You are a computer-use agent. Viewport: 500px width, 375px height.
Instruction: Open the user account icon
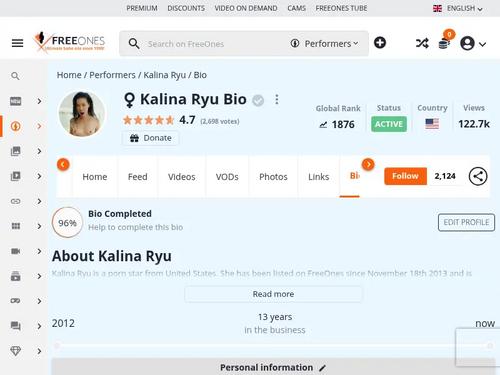[467, 43]
